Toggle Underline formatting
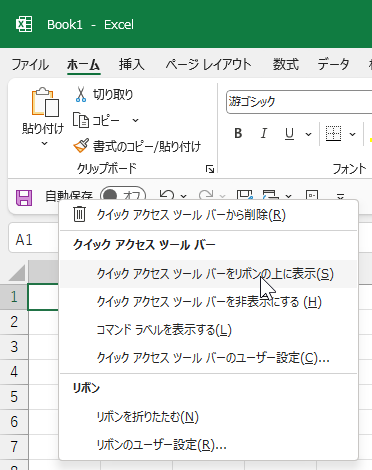Viewport: 372px width, 470px height. click(289, 133)
